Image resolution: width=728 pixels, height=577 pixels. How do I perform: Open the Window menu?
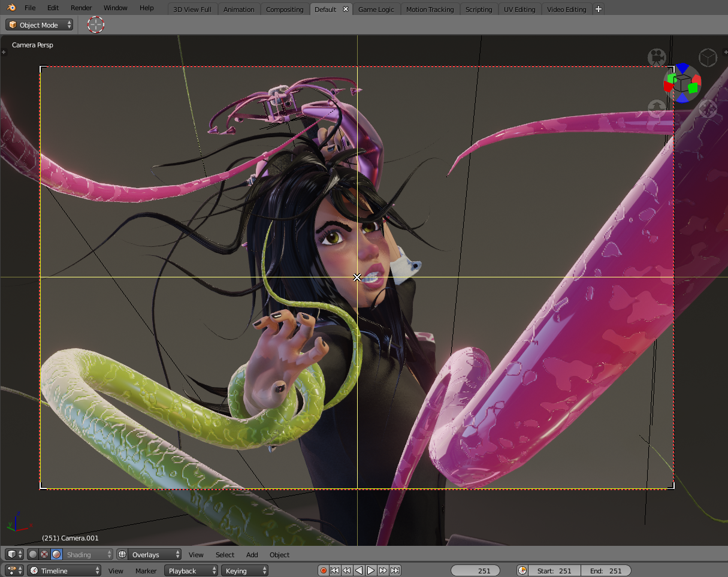(x=115, y=8)
